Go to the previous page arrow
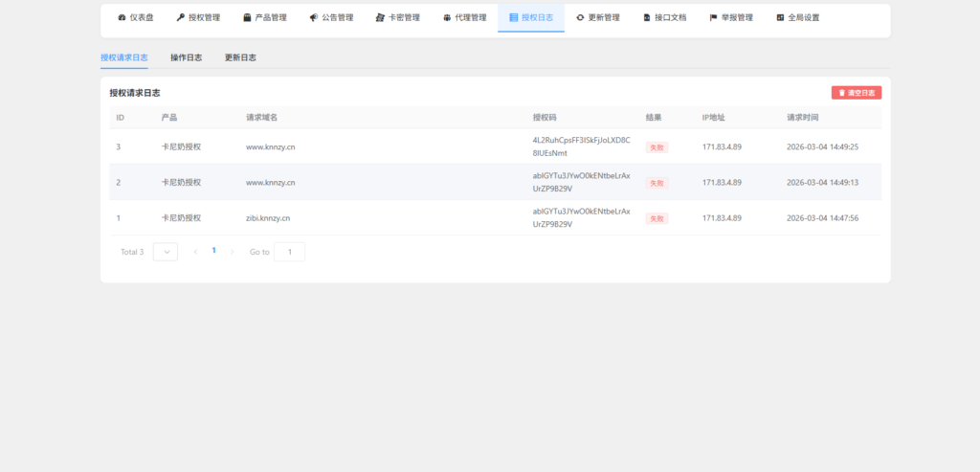The image size is (980, 472). [x=195, y=252]
